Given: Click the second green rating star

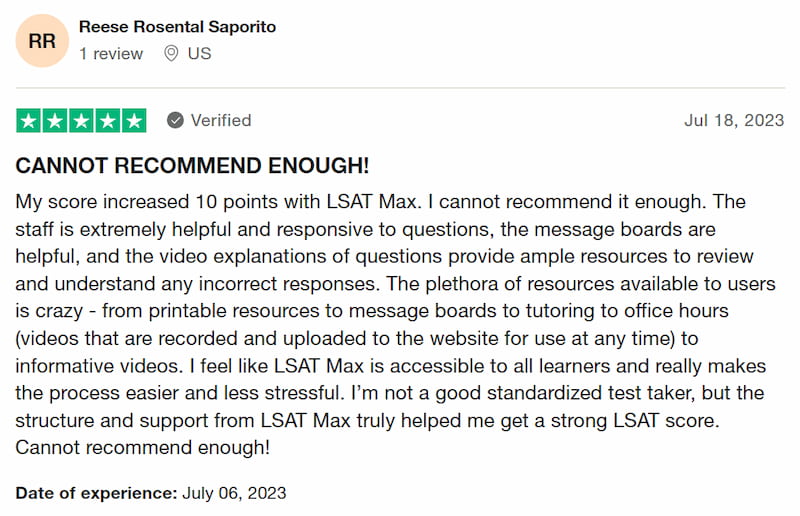Looking at the screenshot, I should tap(55, 120).
